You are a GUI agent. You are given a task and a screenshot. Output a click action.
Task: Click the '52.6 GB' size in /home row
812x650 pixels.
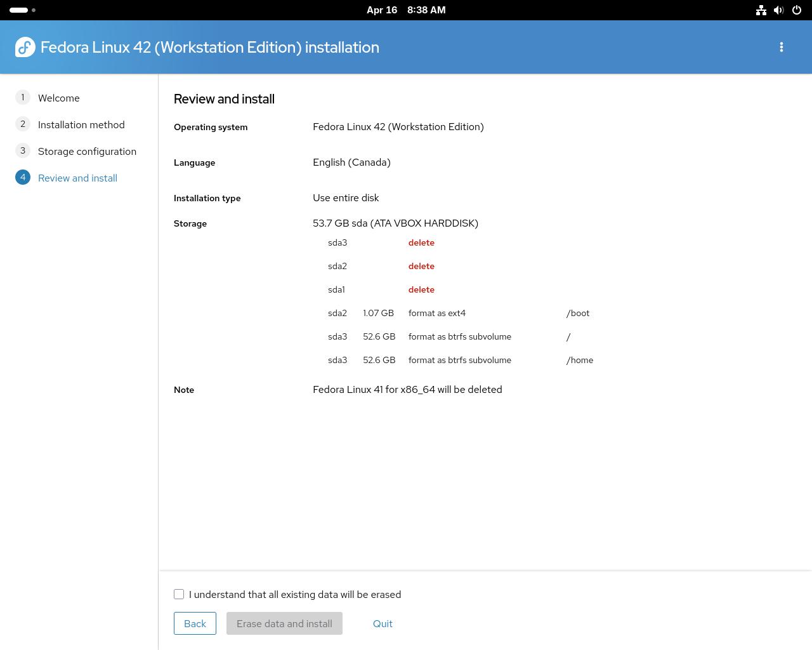(379, 360)
